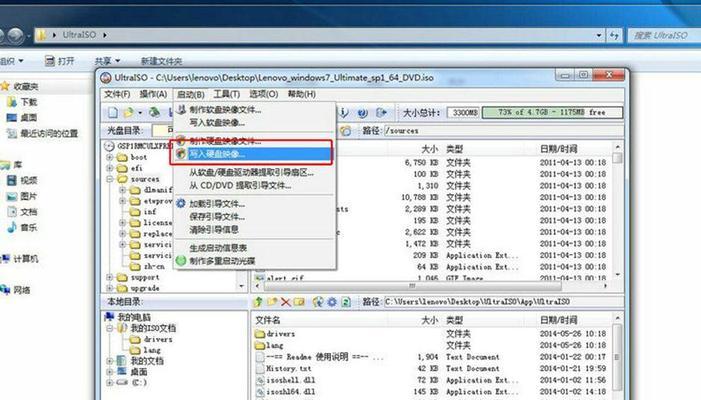Click the globe icon in local toolbar

tap(318, 302)
